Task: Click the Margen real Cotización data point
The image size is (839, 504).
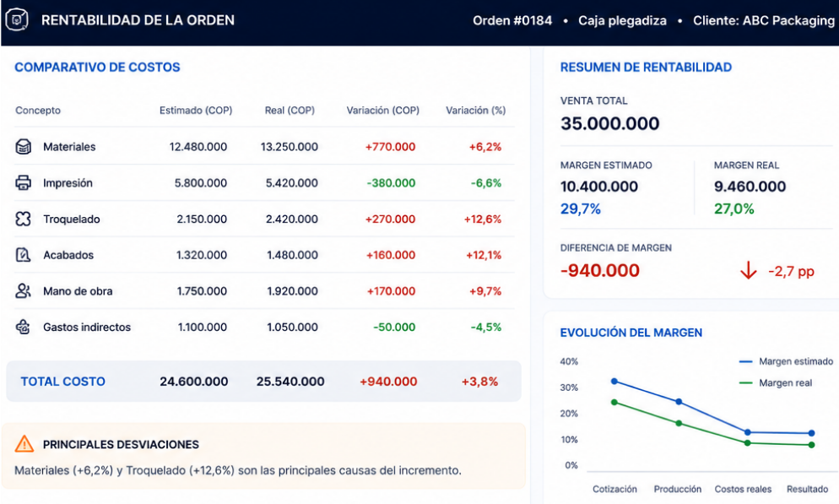Action: pos(614,403)
